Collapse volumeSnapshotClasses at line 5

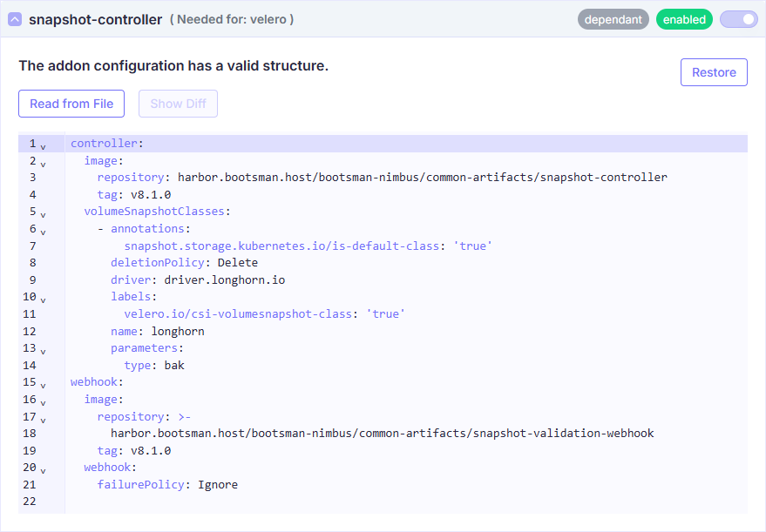pos(44,213)
